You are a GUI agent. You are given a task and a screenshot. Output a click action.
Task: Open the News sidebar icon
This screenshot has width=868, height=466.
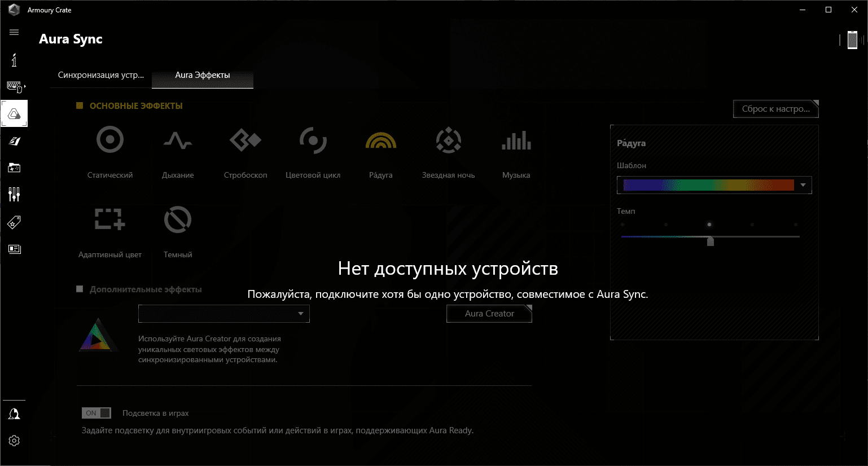14,249
